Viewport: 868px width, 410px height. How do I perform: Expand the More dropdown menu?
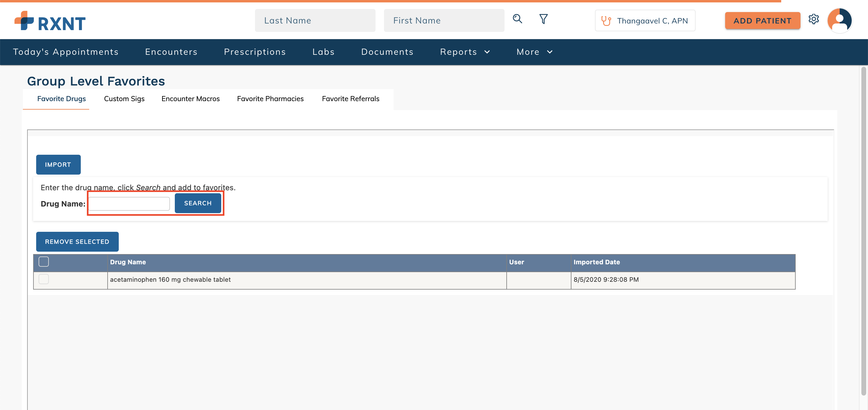pos(534,52)
